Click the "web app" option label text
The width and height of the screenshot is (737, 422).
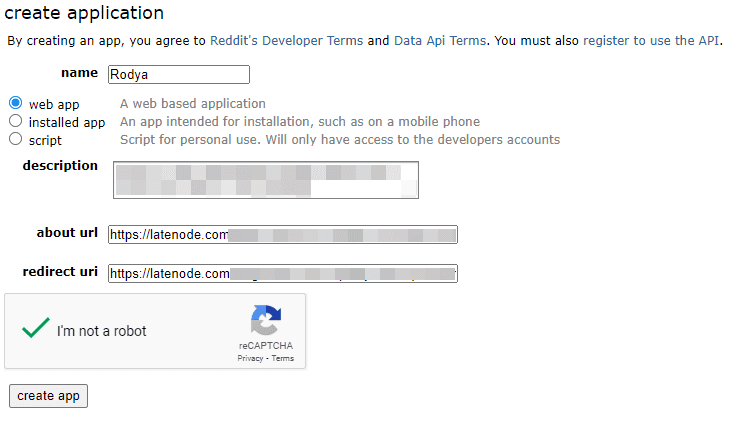point(54,104)
